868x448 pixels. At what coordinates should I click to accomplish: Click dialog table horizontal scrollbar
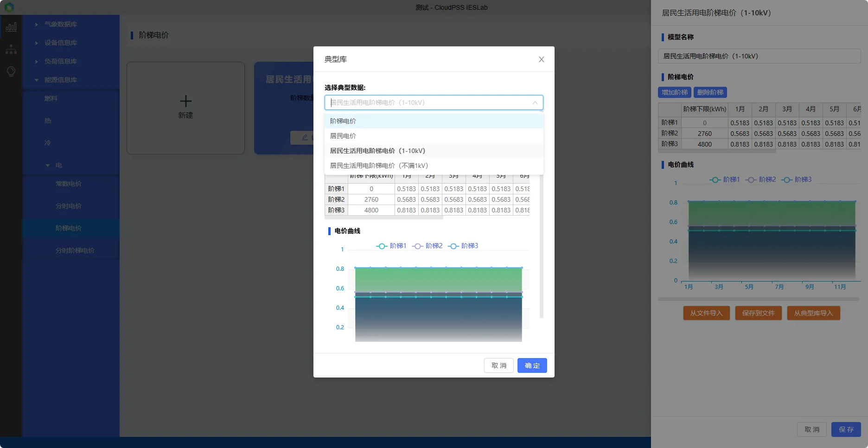click(x=384, y=217)
